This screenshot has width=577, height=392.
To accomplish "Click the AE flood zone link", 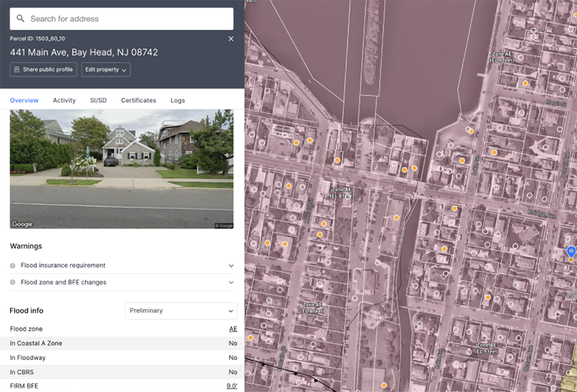I will pos(233,329).
